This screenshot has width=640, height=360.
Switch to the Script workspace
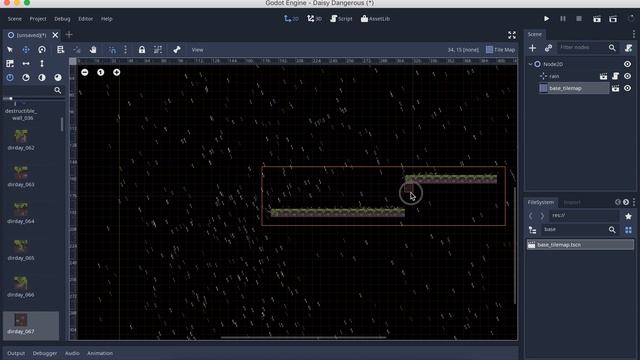pyautogui.click(x=341, y=19)
